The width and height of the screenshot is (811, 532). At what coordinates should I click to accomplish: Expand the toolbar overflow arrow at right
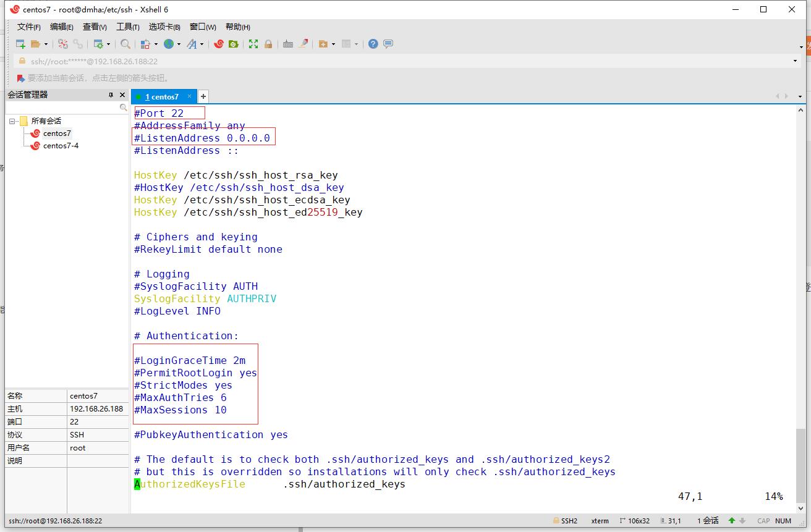[801, 47]
